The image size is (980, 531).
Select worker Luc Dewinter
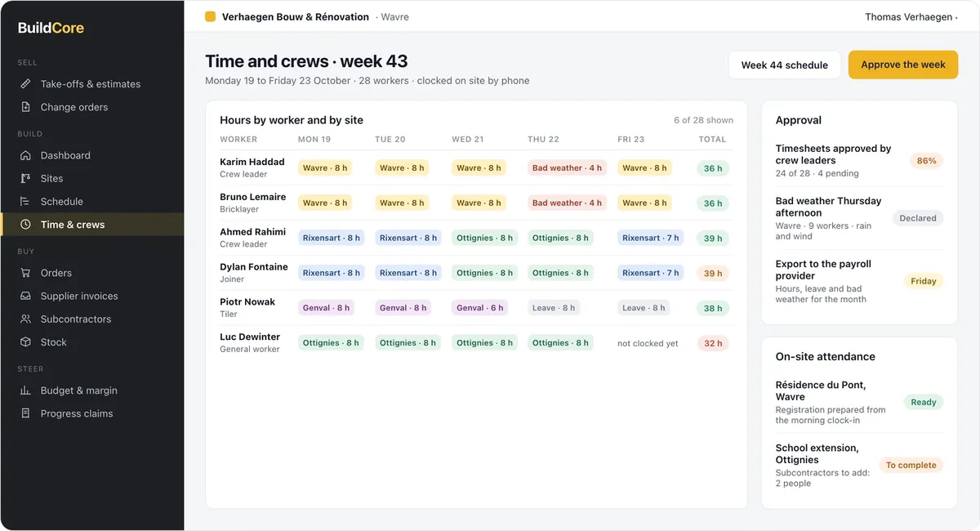tap(250, 337)
